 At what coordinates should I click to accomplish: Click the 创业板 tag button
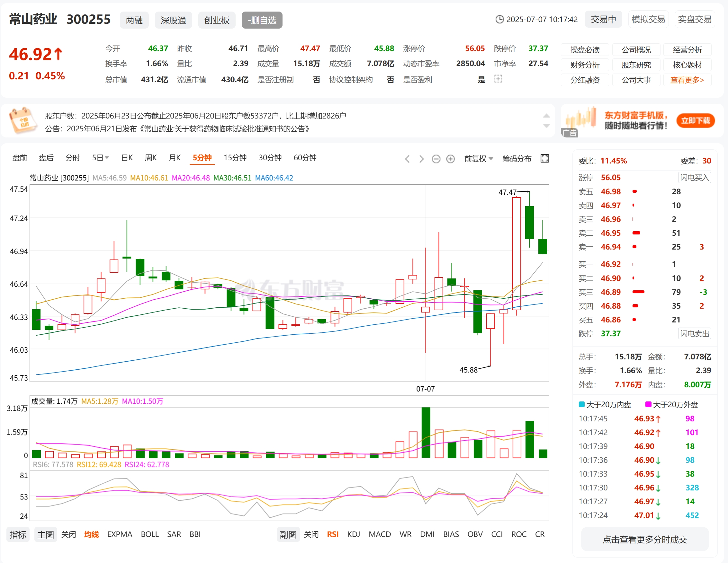[x=217, y=20]
